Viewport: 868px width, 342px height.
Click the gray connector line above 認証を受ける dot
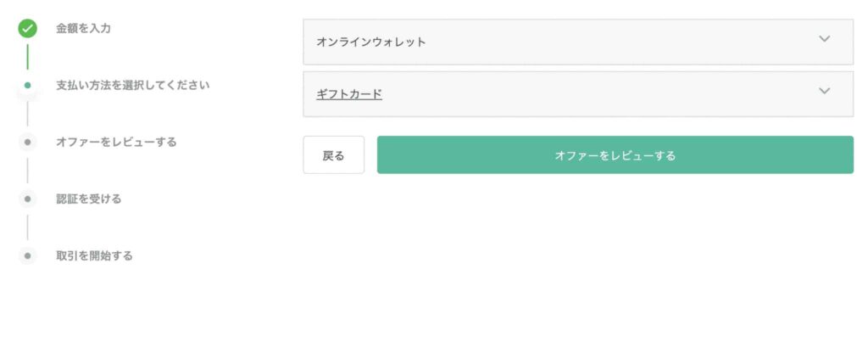pos(27,170)
